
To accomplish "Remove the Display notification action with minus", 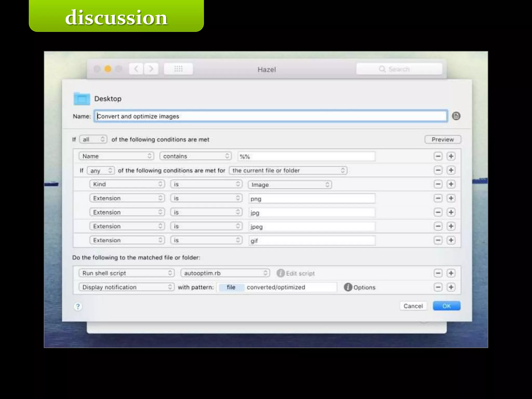I will click(438, 287).
